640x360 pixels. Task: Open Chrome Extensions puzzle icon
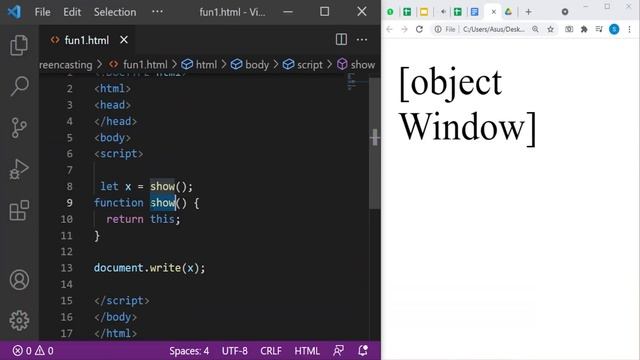584,29
